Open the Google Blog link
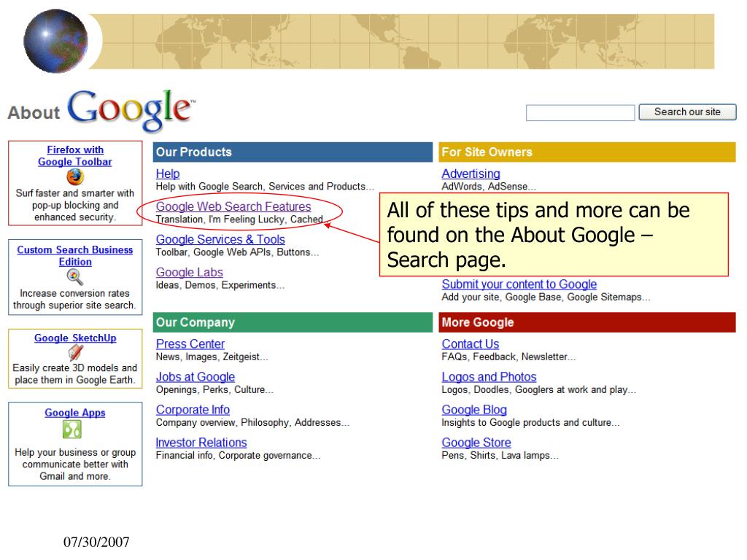The height and width of the screenshot is (560, 747). [474, 410]
